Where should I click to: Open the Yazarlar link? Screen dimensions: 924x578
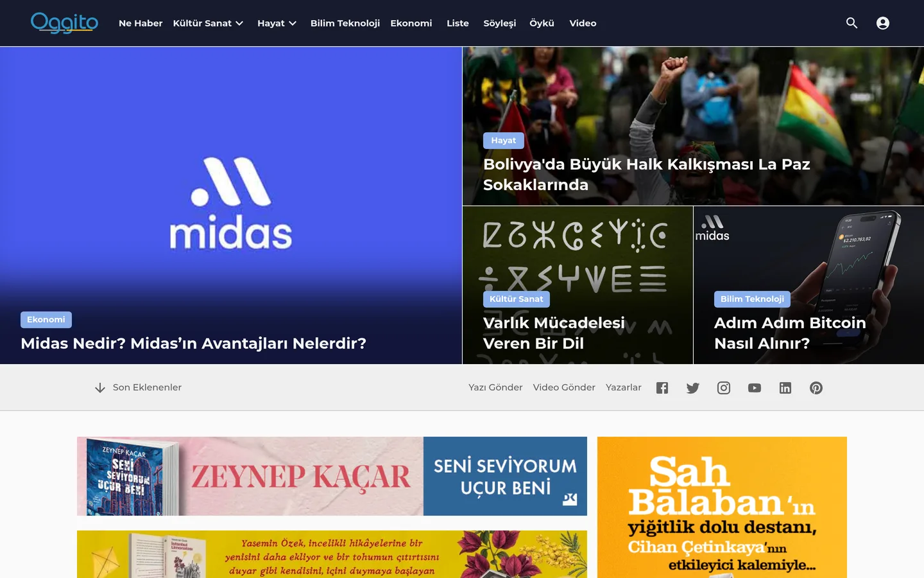pyautogui.click(x=624, y=388)
